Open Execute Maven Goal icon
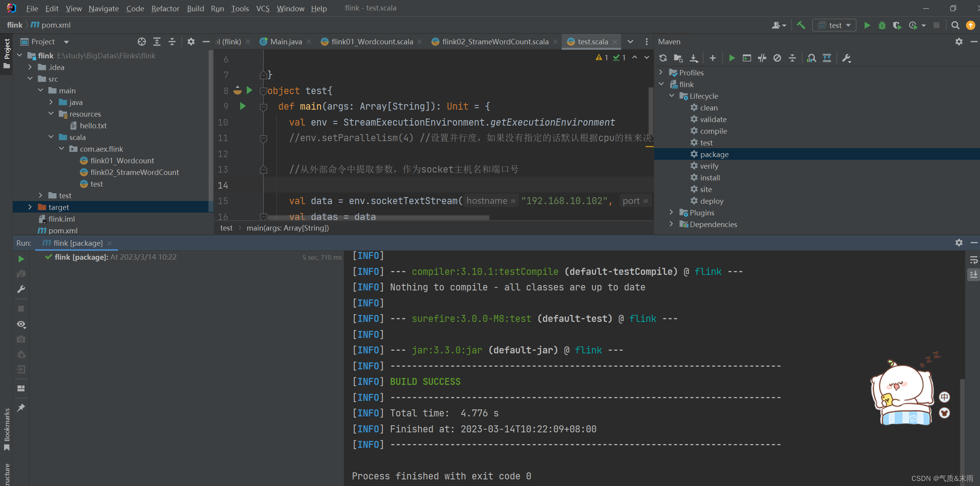 (747, 58)
